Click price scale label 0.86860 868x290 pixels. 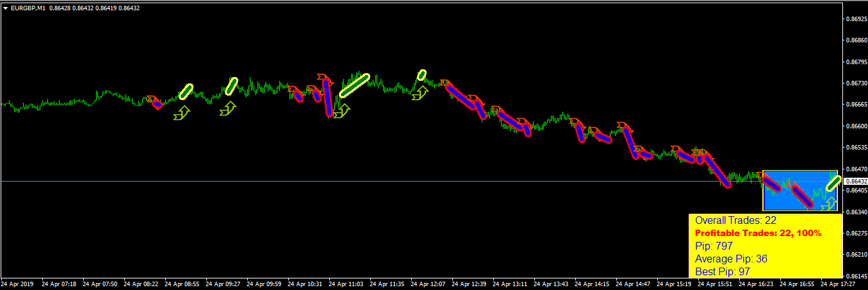[x=856, y=41]
